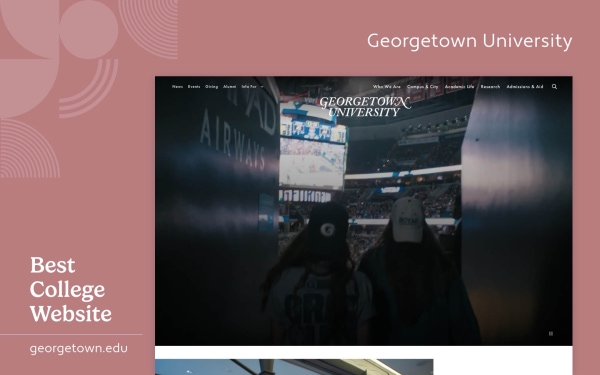Viewport: 600px width, 375px height.
Task: Select the Info For menu label
Action: click(249, 87)
